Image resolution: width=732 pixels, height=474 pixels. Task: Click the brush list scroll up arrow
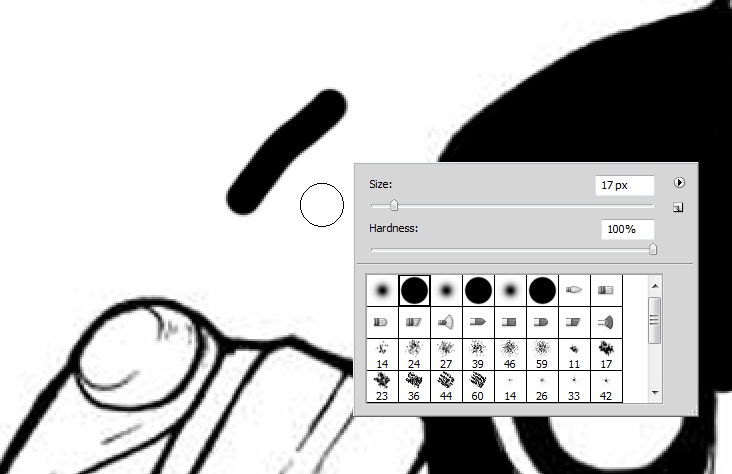655,286
